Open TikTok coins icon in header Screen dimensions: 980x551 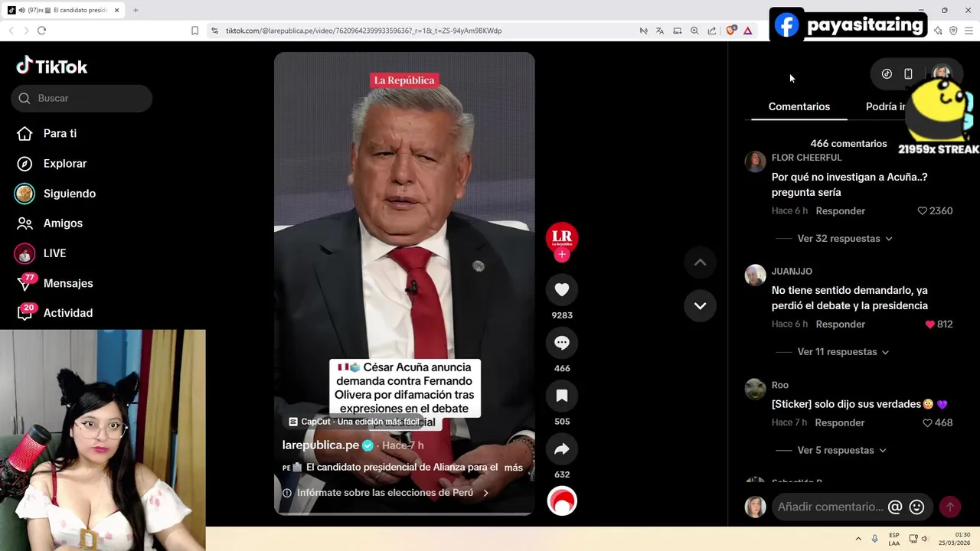[887, 74]
